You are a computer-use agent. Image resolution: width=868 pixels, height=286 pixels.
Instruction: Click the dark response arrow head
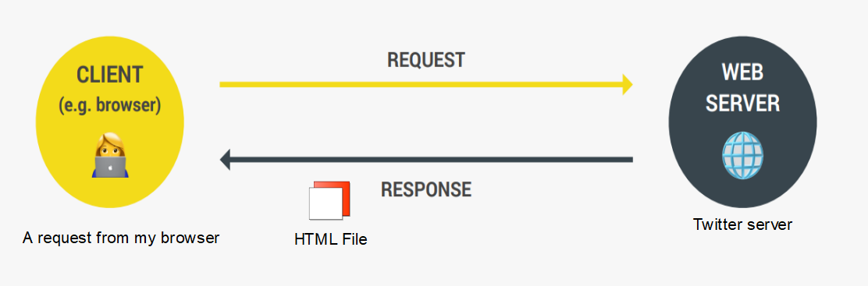(x=225, y=160)
